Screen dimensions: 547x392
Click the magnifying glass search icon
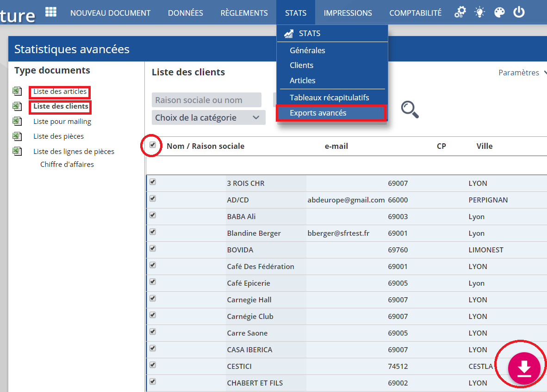coord(410,110)
